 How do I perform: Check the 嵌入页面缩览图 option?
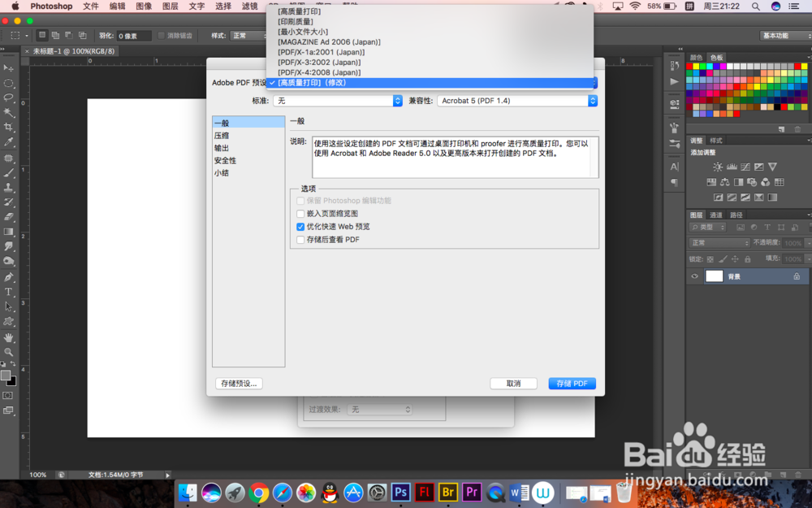(x=300, y=213)
